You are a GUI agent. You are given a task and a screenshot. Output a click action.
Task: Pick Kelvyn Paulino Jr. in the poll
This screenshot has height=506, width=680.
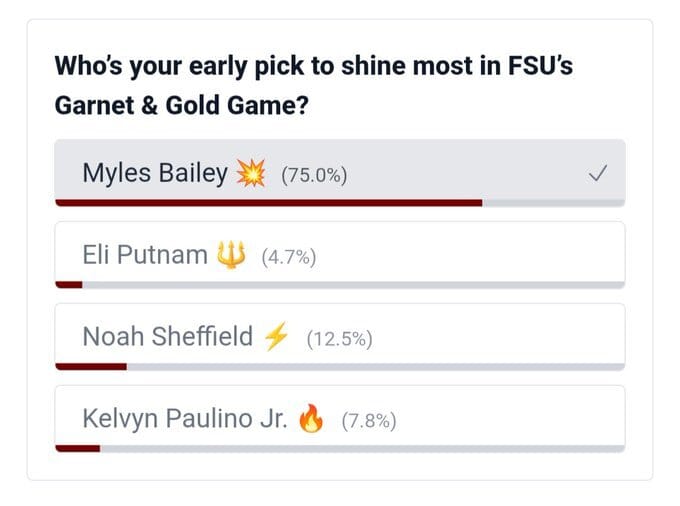tap(340, 419)
